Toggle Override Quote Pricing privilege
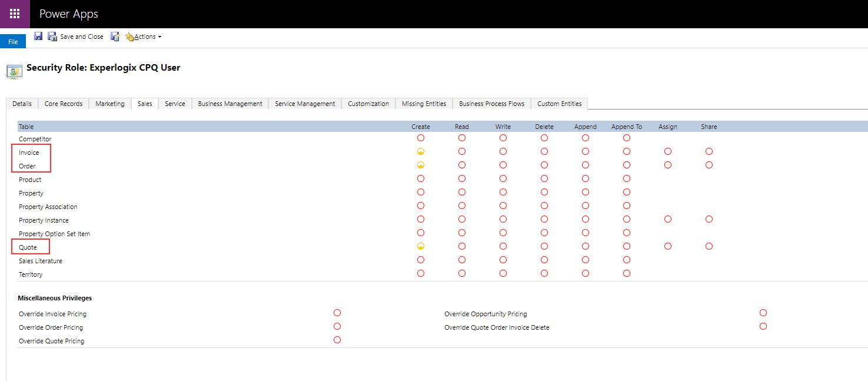Image resolution: width=868 pixels, height=381 pixels. click(337, 340)
